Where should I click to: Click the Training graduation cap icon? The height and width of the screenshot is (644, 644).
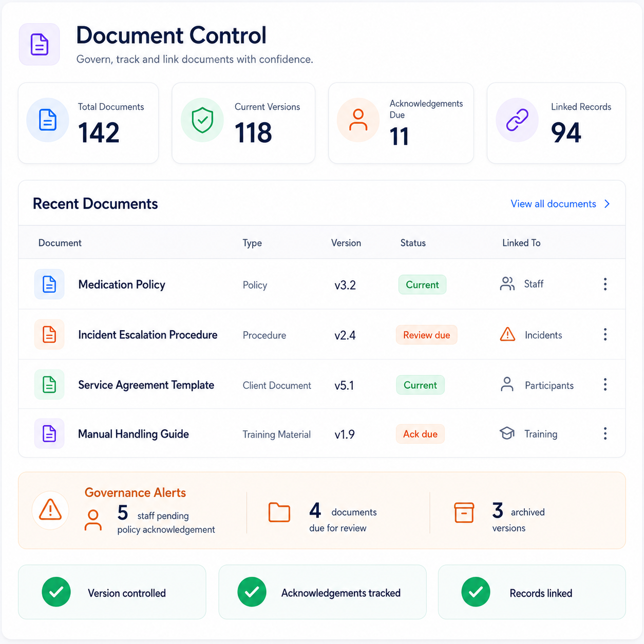point(507,433)
